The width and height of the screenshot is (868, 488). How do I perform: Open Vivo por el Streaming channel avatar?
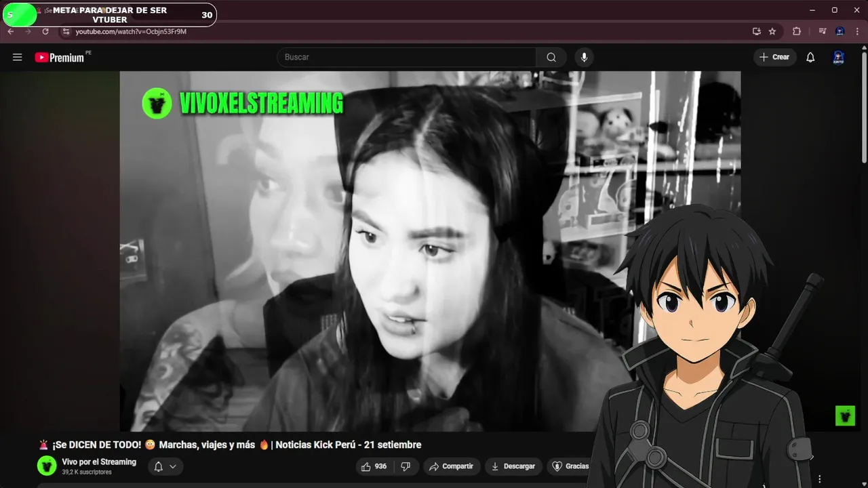[47, 466]
